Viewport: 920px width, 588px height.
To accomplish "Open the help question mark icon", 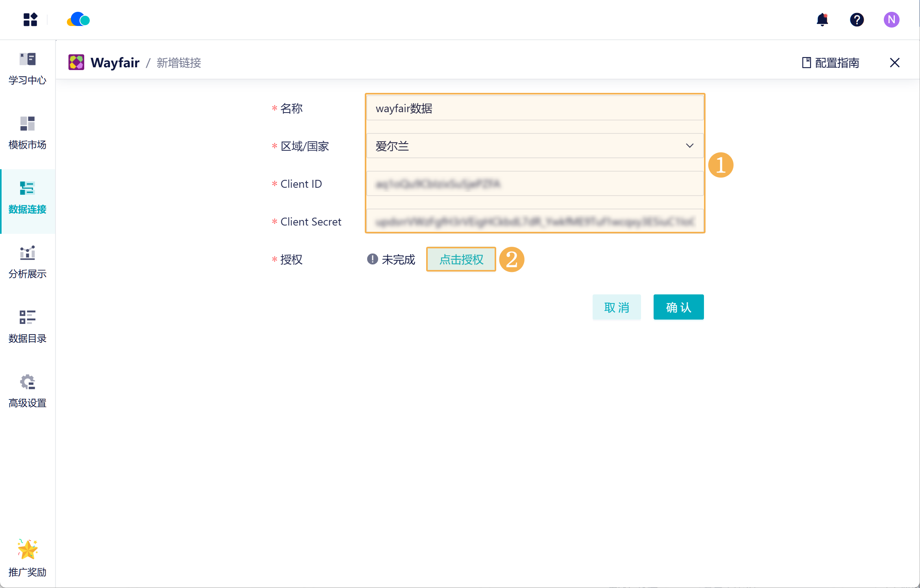I will (857, 19).
